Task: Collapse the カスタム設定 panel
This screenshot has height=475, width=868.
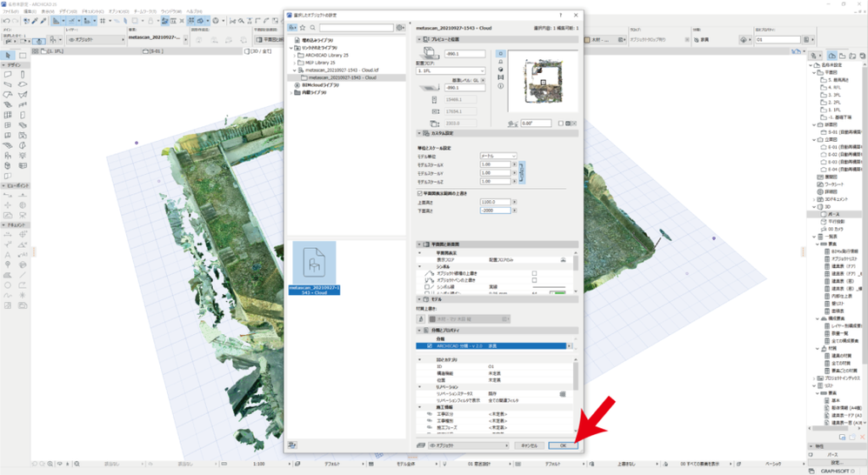Action: 419,133
